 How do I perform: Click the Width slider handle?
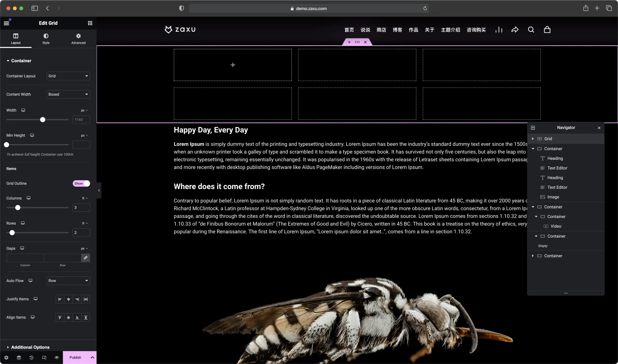pos(43,120)
